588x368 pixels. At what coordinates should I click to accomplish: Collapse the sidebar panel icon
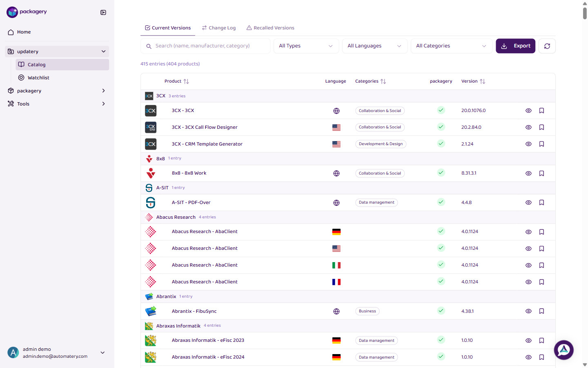coord(103,12)
